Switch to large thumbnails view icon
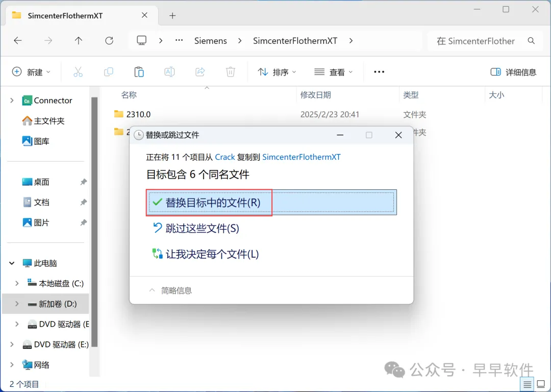 (x=541, y=384)
